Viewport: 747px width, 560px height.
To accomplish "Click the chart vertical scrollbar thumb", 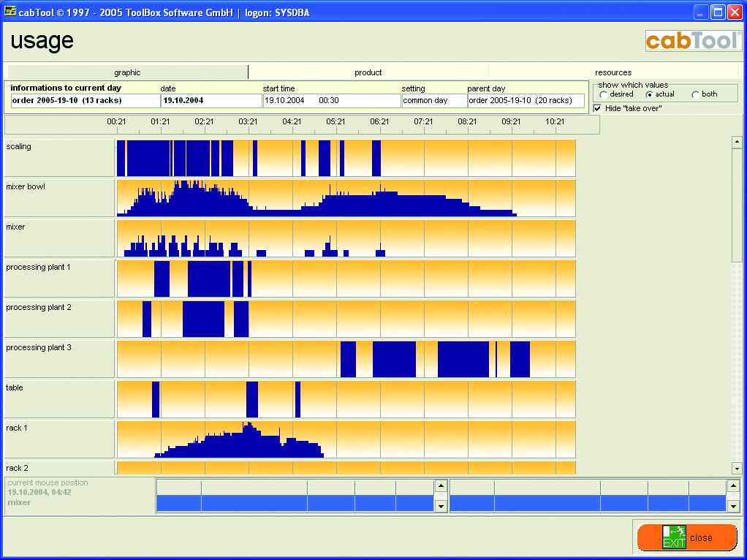I will [x=737, y=205].
